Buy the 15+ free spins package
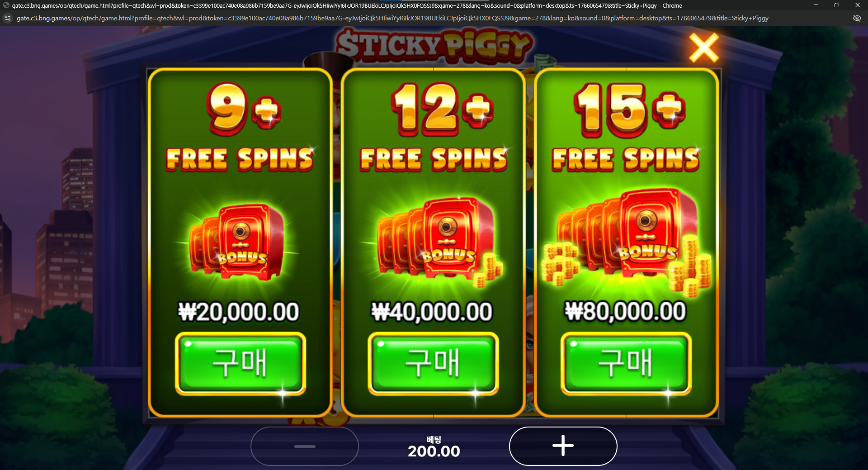 (x=626, y=364)
